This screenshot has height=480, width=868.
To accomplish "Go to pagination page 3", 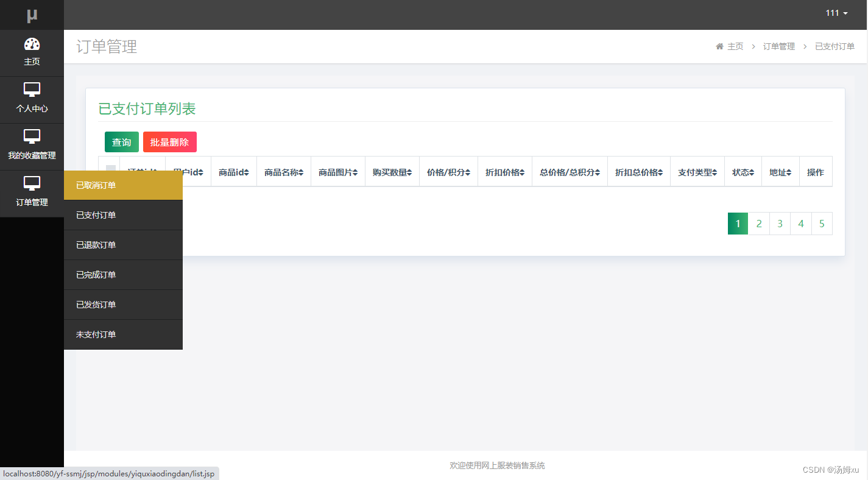I will (x=780, y=224).
